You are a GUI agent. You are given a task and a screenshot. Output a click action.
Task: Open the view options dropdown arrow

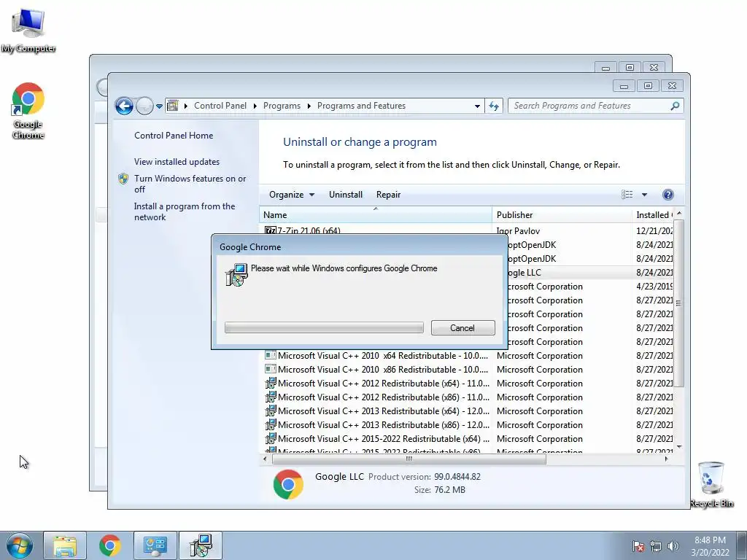[x=644, y=194]
